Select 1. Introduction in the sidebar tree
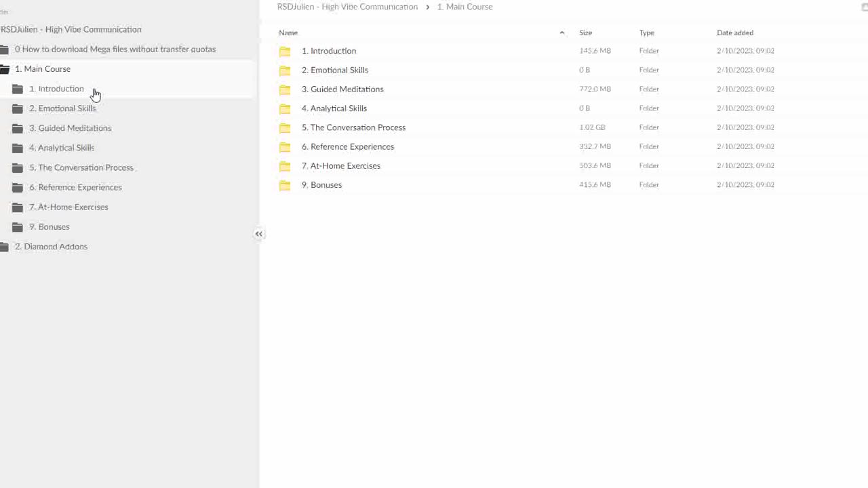Image resolution: width=868 pixels, height=488 pixels. click(x=56, y=89)
